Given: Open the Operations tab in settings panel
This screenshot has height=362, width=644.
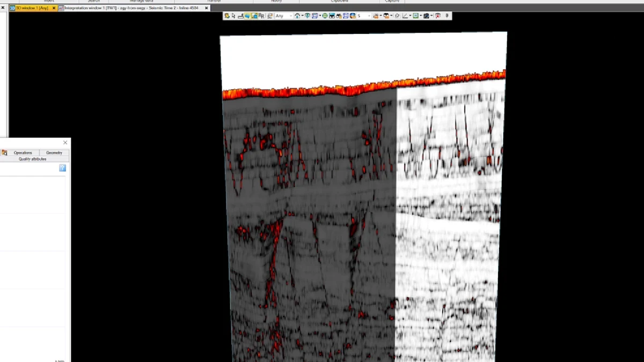Looking at the screenshot, I should click(x=23, y=153).
